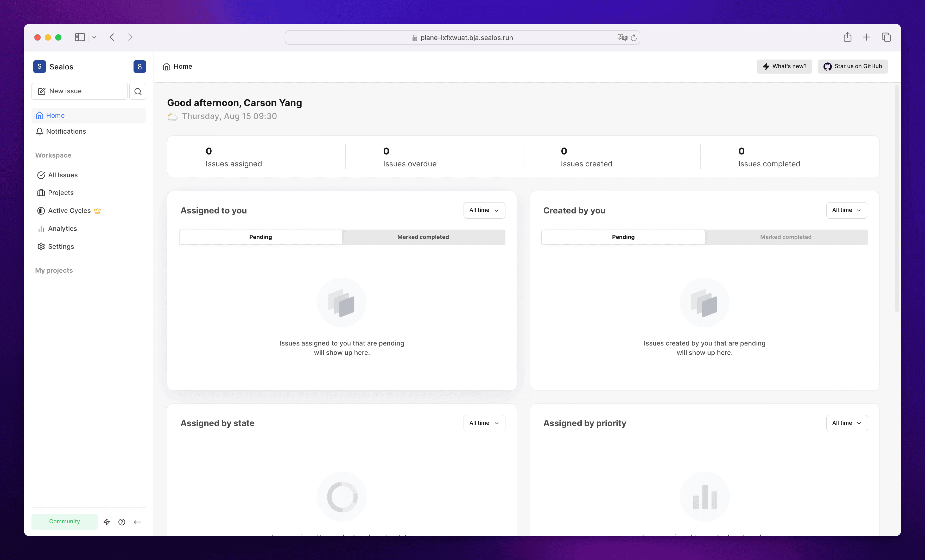
Task: Open Projects from the workspace menu
Action: (x=60, y=192)
